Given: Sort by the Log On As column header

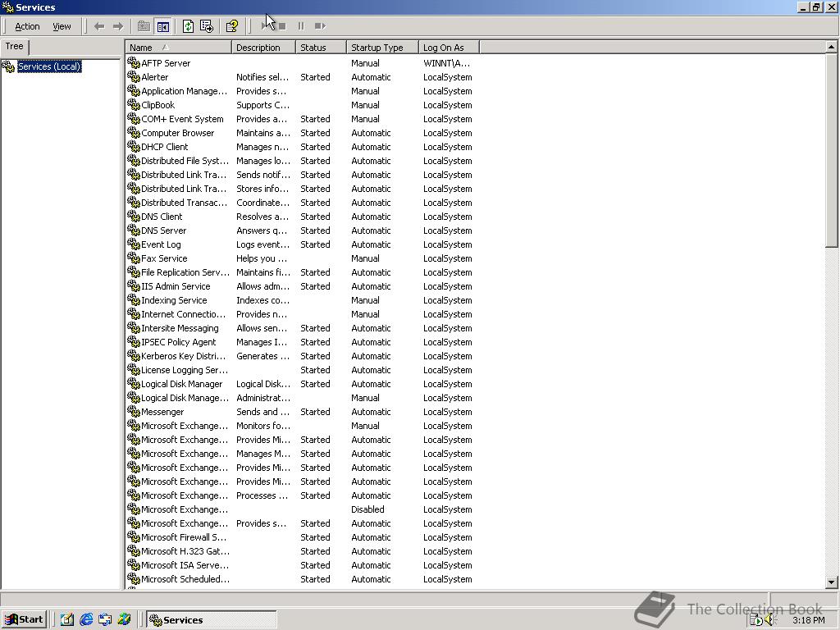Looking at the screenshot, I should 449,48.
